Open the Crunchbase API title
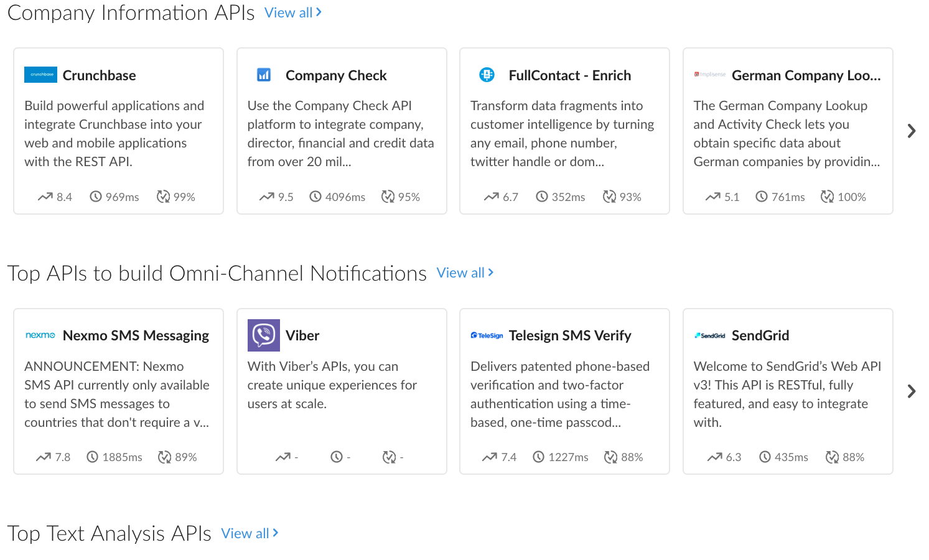The width and height of the screenshot is (929, 560). (x=100, y=75)
